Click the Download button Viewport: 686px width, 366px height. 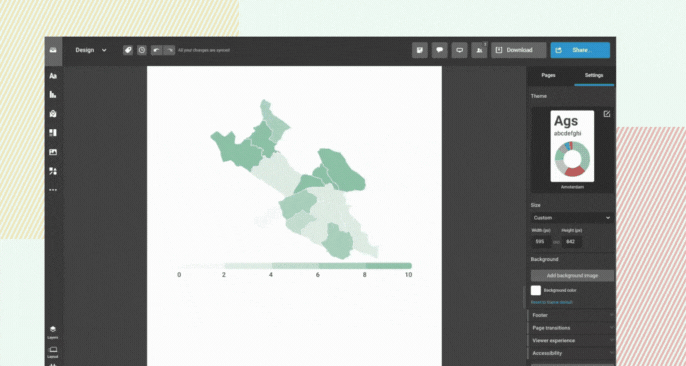(x=518, y=50)
